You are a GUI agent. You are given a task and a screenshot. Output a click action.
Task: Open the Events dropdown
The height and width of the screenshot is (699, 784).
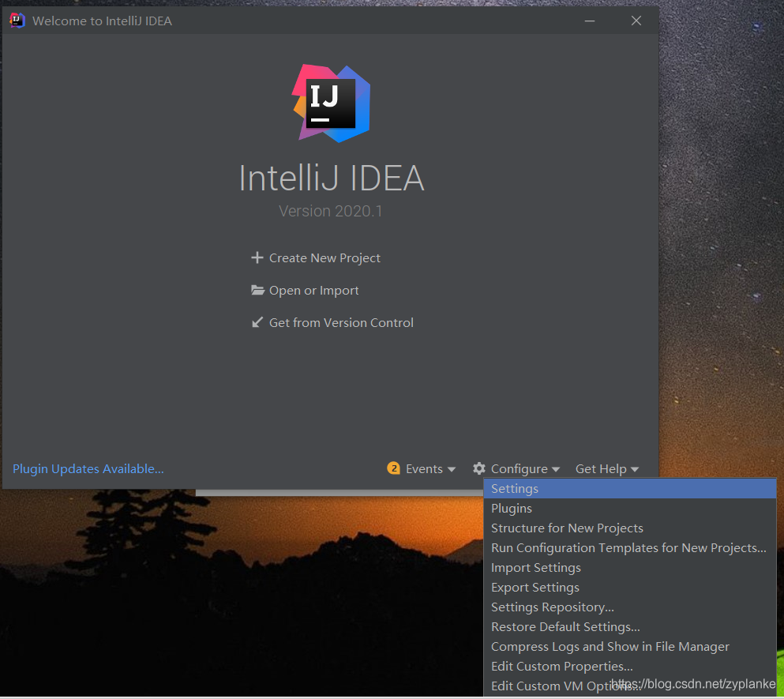[x=425, y=468]
